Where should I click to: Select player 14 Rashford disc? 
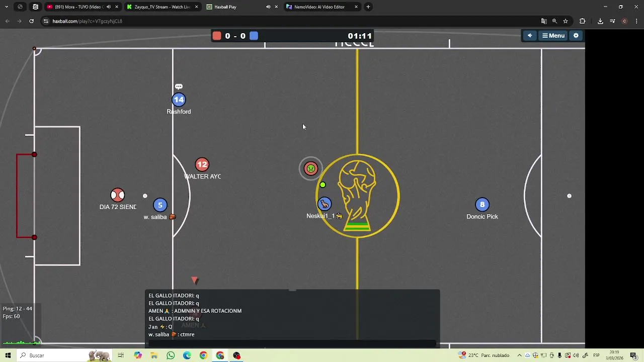tap(179, 100)
